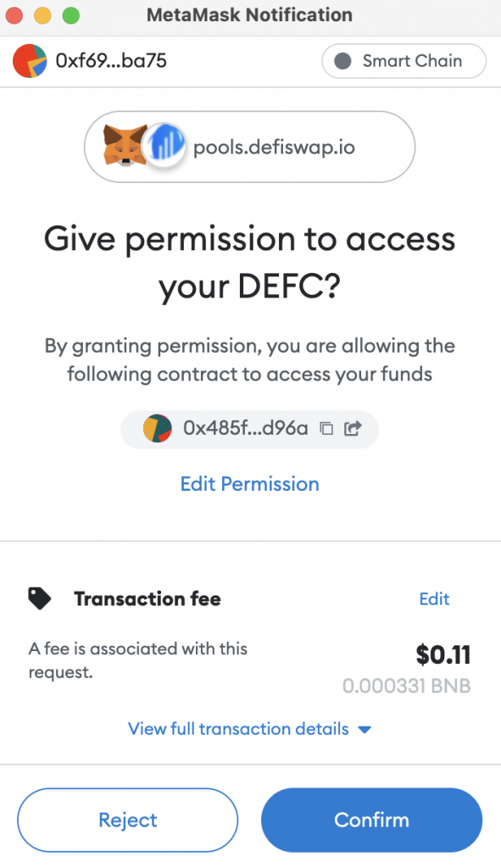Click the gray network status dot

(341, 61)
